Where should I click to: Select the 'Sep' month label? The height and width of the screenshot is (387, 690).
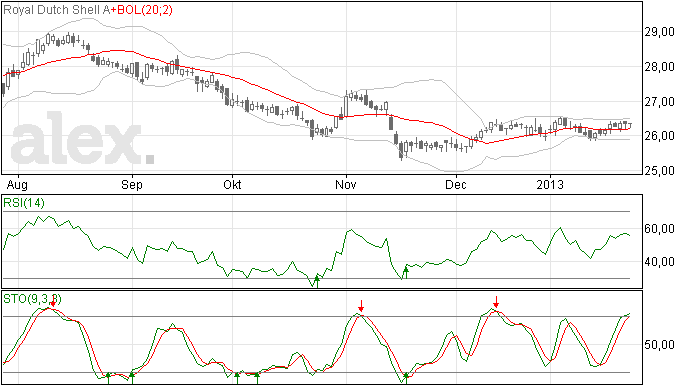pyautogui.click(x=132, y=184)
